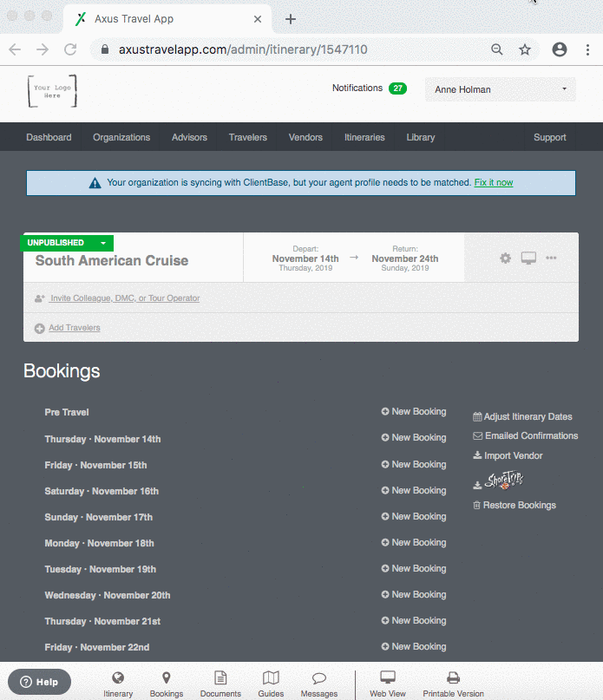
Task: Open Support in navigation bar
Action: click(550, 137)
